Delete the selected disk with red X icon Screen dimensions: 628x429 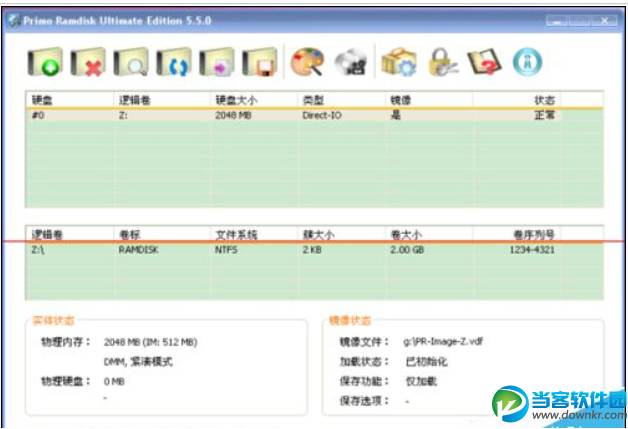pos(88,62)
